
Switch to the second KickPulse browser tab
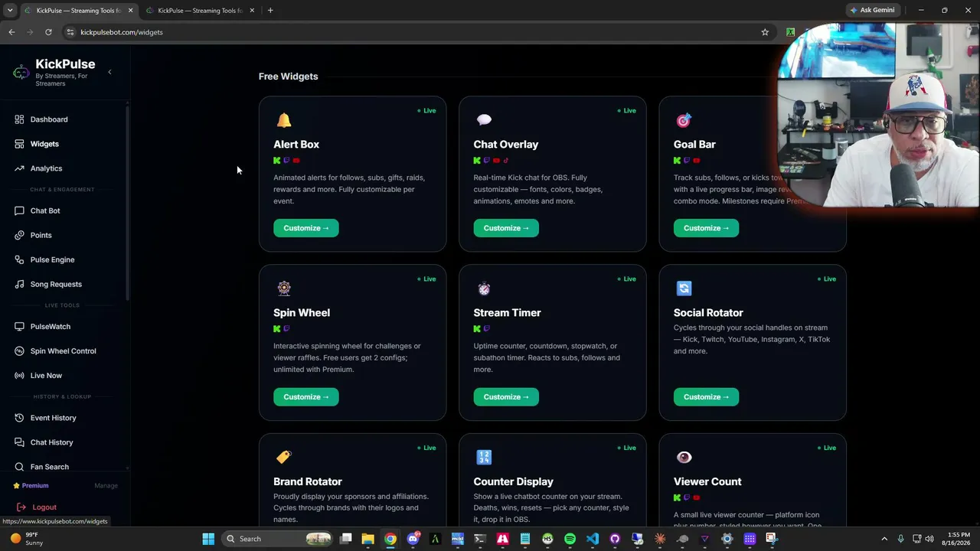(199, 11)
